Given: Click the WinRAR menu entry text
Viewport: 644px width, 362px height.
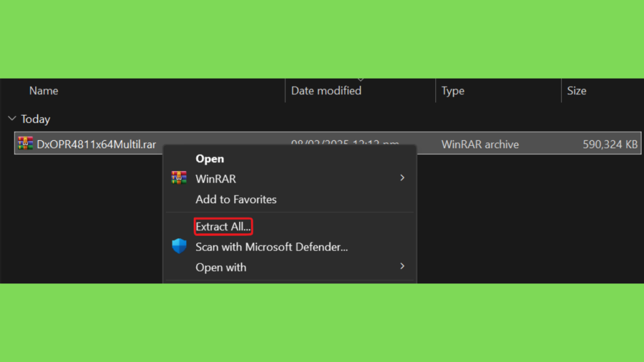Looking at the screenshot, I should coord(216,179).
